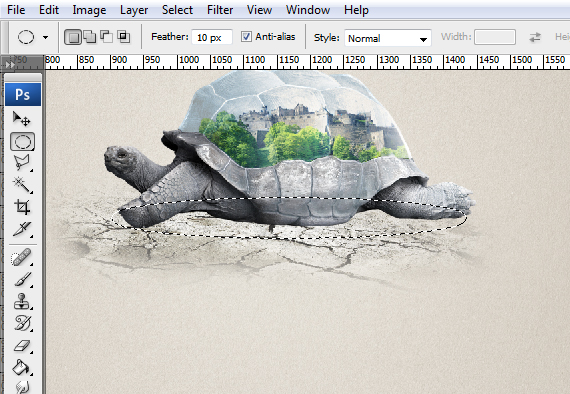Screen dimensions: 570x394
Task: Select the Brush tool
Action: click(x=22, y=280)
